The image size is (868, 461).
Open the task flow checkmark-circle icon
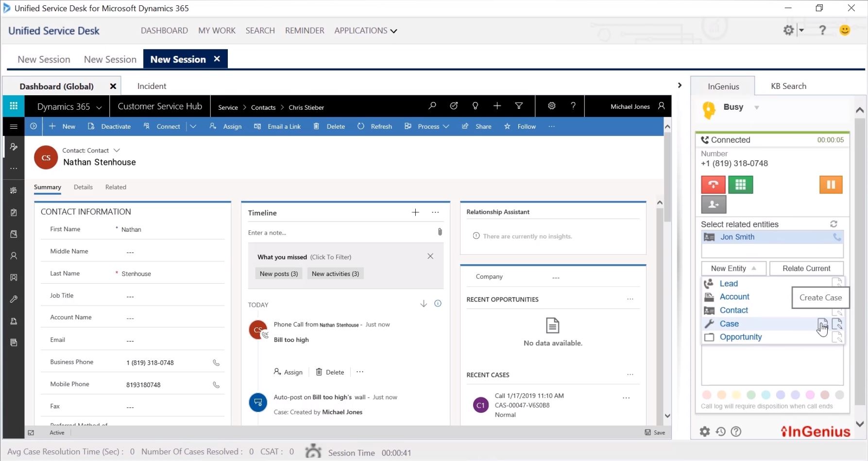point(454,106)
